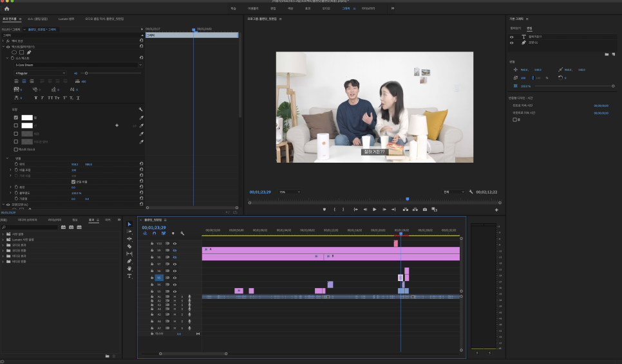The width and height of the screenshot is (622, 364).
Task: Step back one frame
Action: point(365,210)
